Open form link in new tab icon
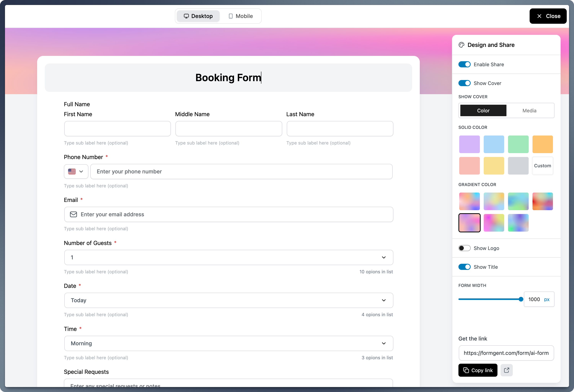This screenshot has width=574, height=392. 506,370
